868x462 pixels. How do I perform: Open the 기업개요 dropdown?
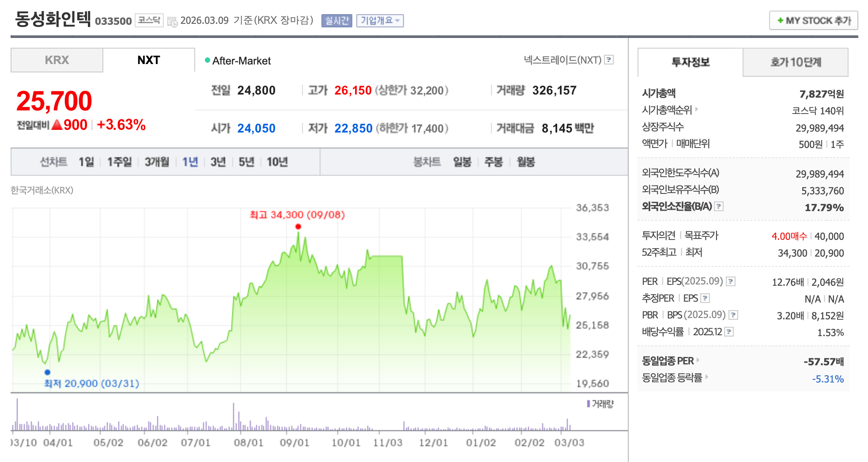(x=380, y=21)
